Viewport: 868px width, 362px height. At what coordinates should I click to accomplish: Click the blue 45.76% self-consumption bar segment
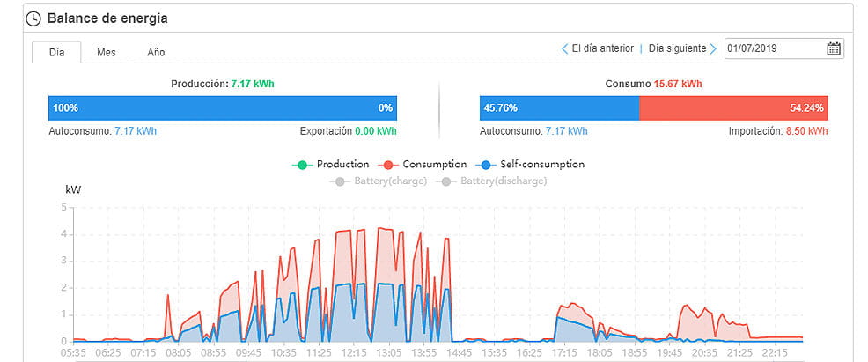click(559, 107)
